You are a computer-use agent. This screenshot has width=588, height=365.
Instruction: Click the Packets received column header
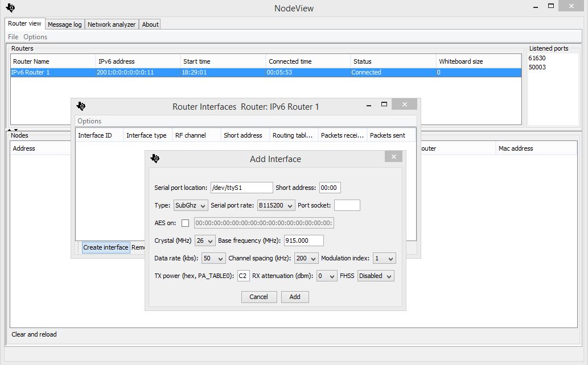[x=342, y=135]
